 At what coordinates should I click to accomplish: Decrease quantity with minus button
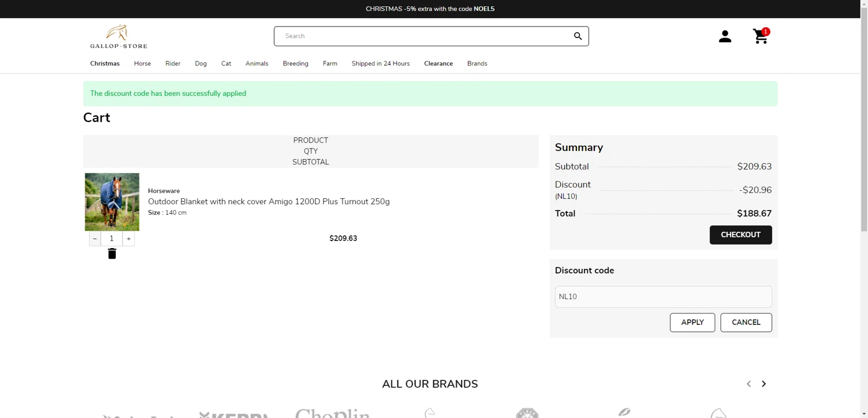point(95,239)
